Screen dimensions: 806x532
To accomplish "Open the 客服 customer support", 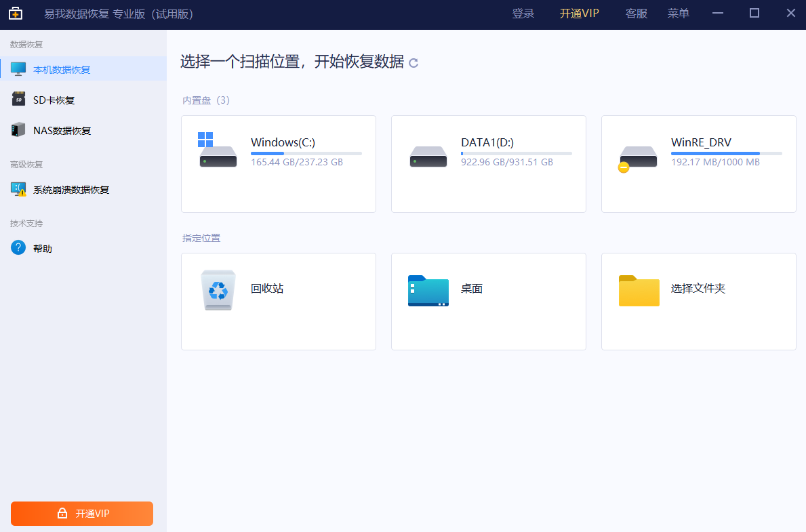I will tap(637, 13).
